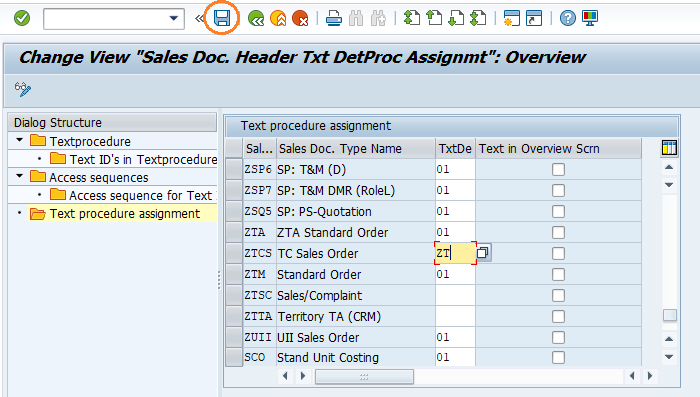The width and height of the screenshot is (700, 397).
Task: Select row ZTCS with its row selector
Action: pyautogui.click(x=234, y=253)
